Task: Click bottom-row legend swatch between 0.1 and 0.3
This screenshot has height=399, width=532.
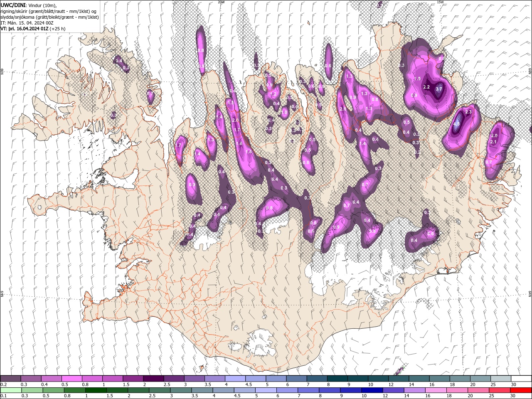Action: click(11, 390)
